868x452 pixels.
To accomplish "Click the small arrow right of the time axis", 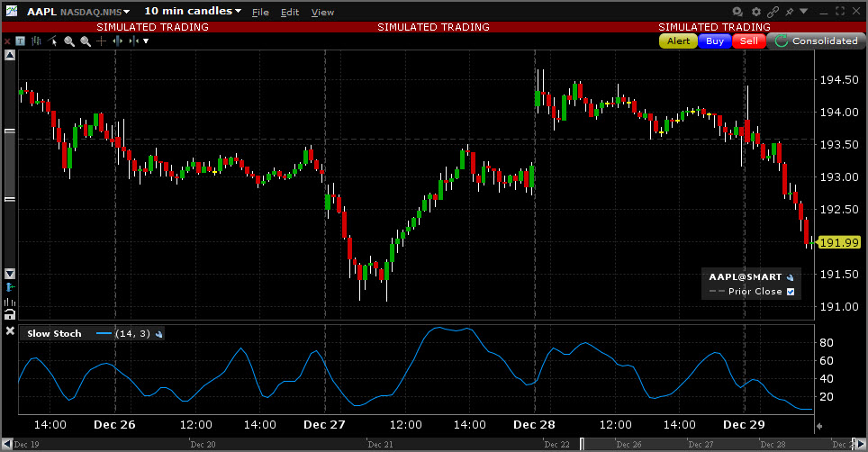I will coord(819,426).
